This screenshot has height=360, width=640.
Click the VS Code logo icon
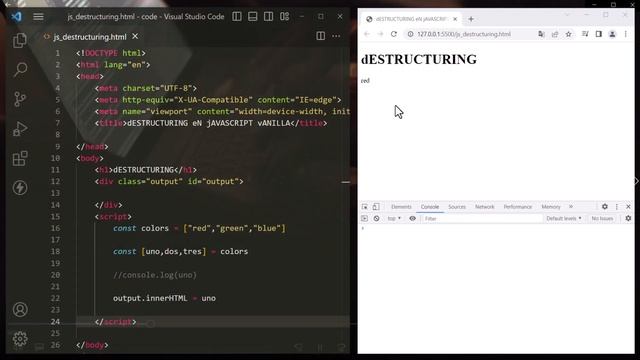click(x=17, y=17)
